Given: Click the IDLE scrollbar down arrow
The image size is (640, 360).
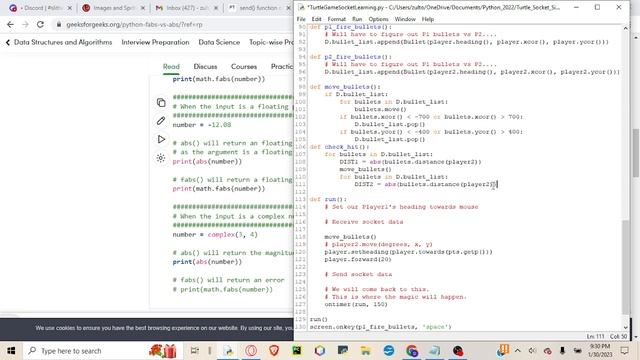Looking at the screenshot, I should [626, 327].
